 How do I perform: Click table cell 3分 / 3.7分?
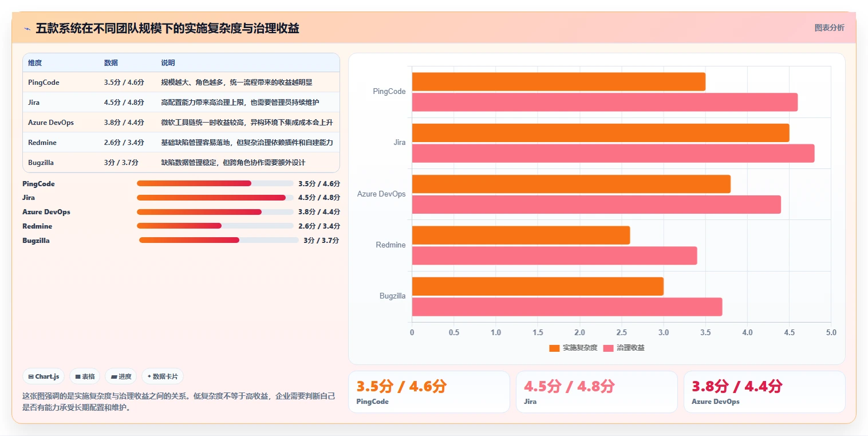pyautogui.click(x=121, y=163)
